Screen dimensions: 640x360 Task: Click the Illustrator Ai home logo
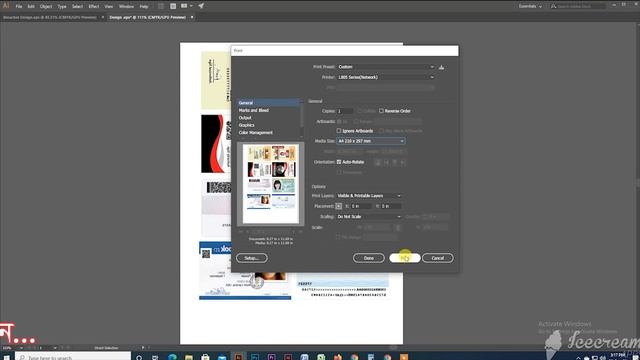[6, 6]
